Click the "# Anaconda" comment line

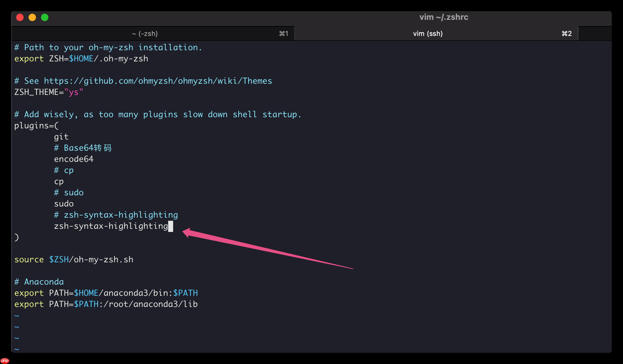pyautogui.click(x=38, y=282)
